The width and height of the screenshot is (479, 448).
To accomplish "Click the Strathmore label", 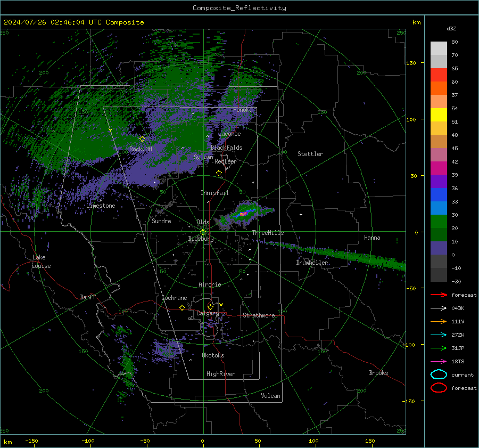I will [x=259, y=315].
